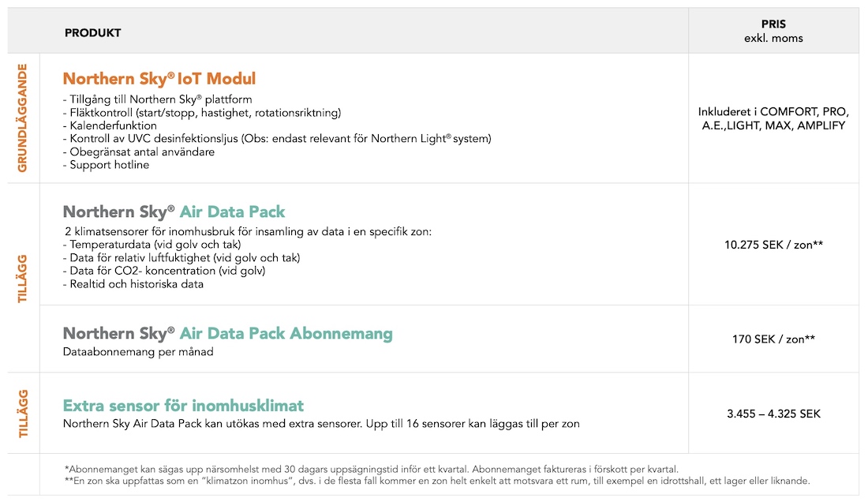Select the PRIS exkl. moms header

tap(773, 32)
